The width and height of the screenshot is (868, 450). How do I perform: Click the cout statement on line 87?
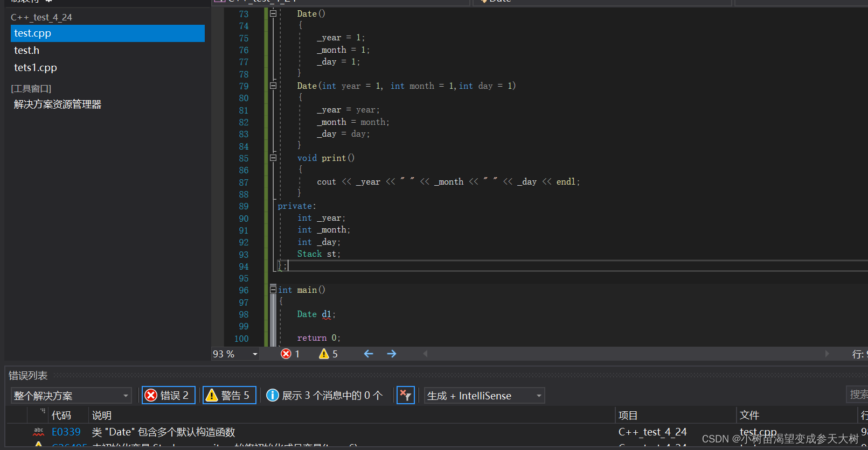pyautogui.click(x=448, y=182)
